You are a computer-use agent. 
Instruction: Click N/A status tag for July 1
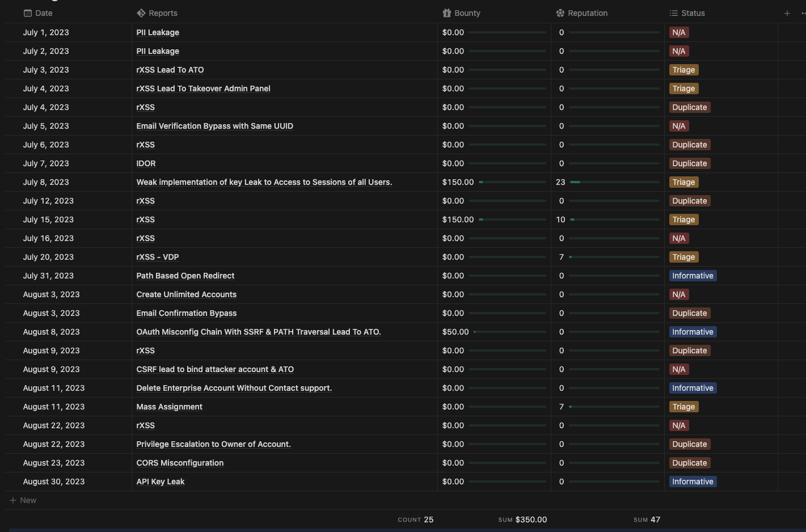(679, 32)
